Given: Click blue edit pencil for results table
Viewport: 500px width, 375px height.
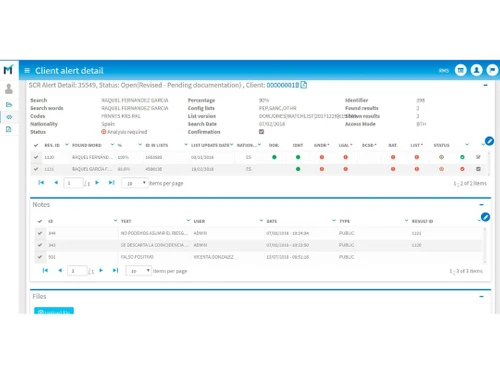Looking at the screenshot, I should point(489,141).
